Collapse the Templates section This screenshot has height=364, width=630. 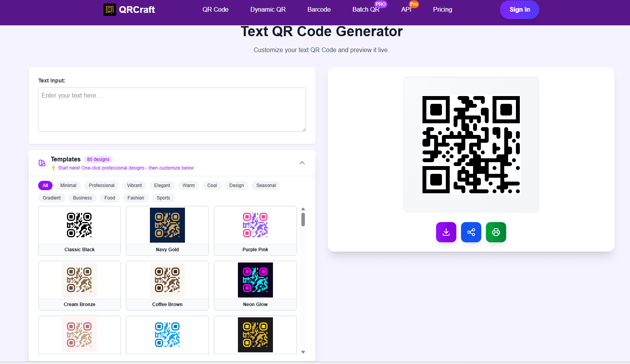(302, 163)
